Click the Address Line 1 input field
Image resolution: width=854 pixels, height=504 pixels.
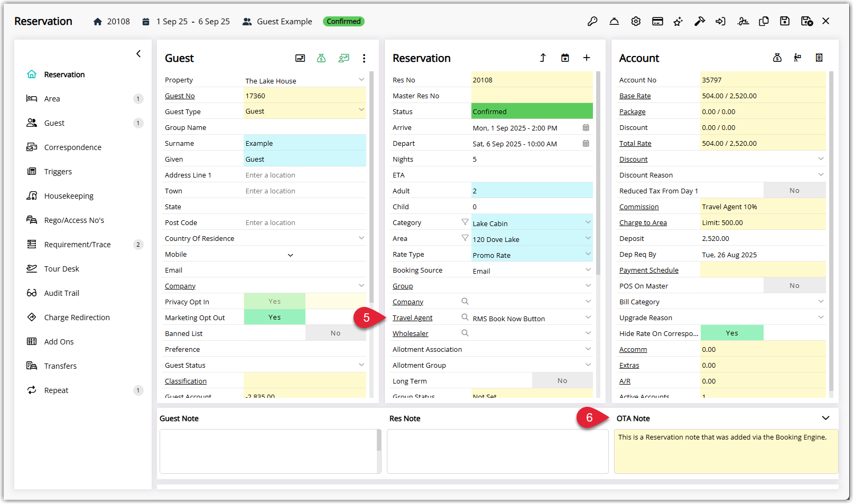[305, 175]
